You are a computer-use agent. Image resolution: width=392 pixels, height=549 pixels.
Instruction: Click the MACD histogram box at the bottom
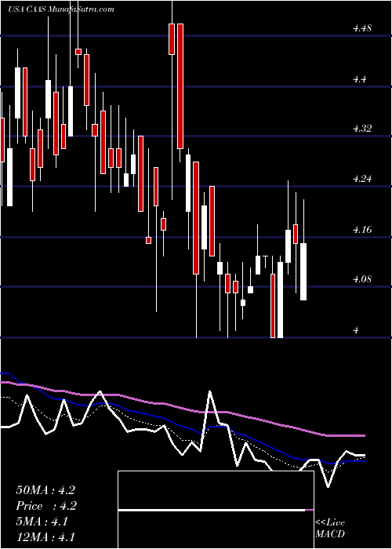(216, 510)
